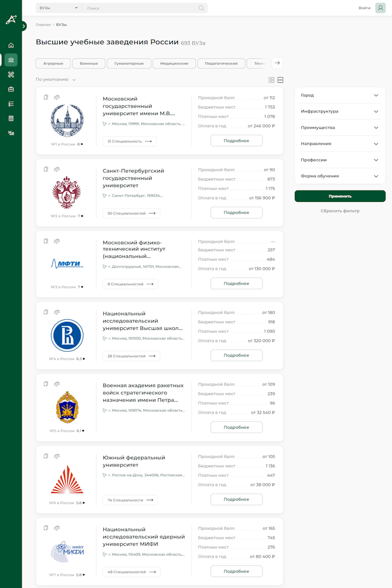Go to Главная breadcrumb
392x588 pixels.
tap(43, 24)
